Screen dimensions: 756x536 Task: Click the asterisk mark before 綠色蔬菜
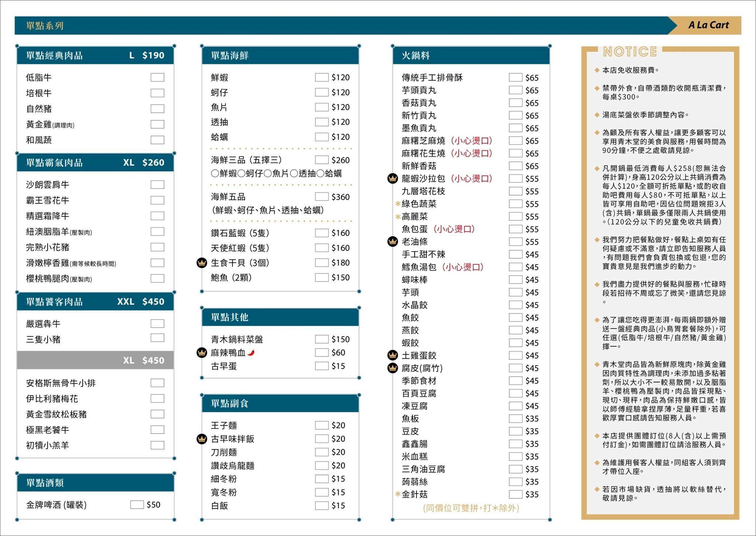point(398,204)
